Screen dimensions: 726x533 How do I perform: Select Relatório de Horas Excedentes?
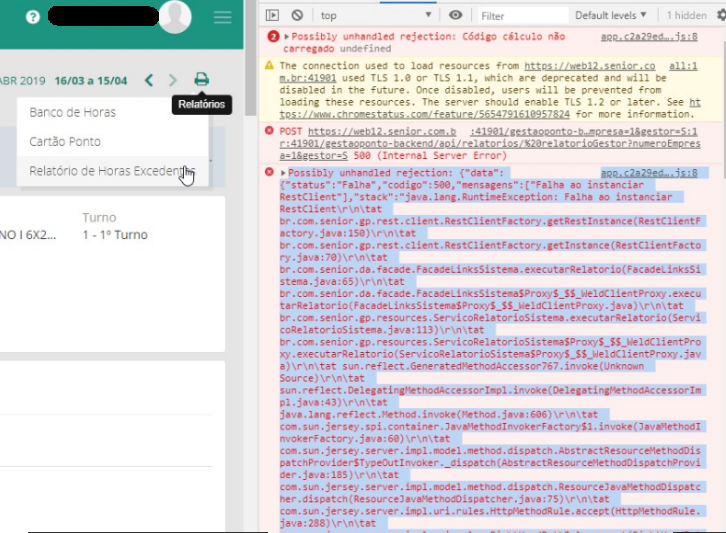point(105,171)
